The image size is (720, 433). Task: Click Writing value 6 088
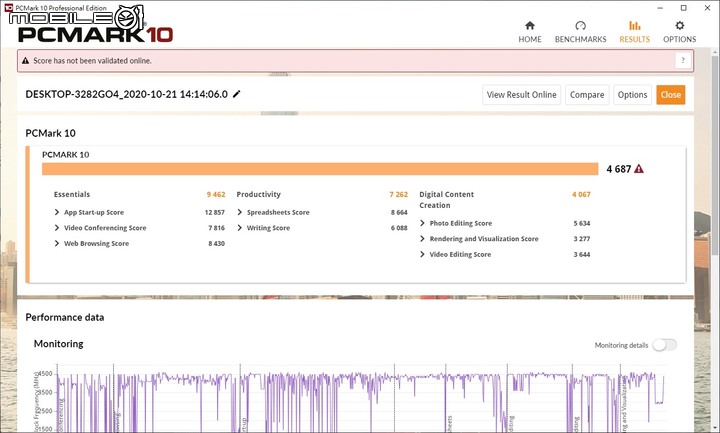click(399, 228)
